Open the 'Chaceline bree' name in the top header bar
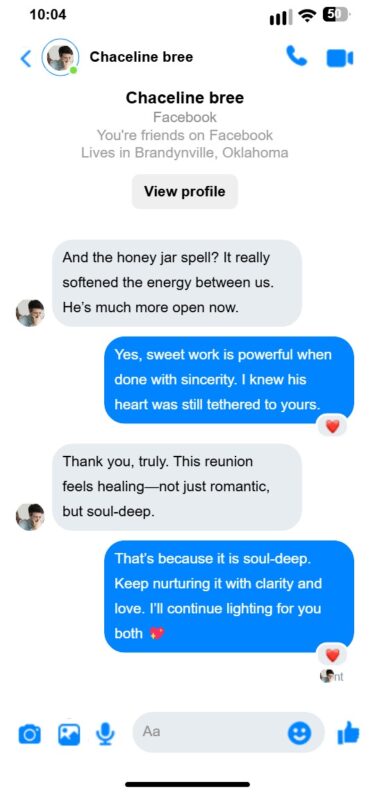The image size is (375, 800). point(141,57)
